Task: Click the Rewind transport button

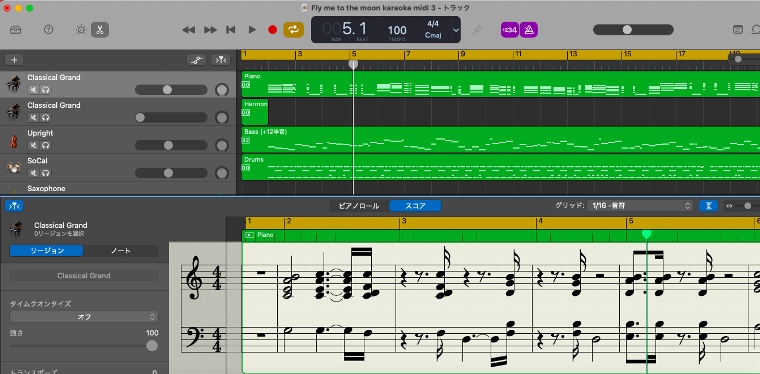Action: click(188, 30)
